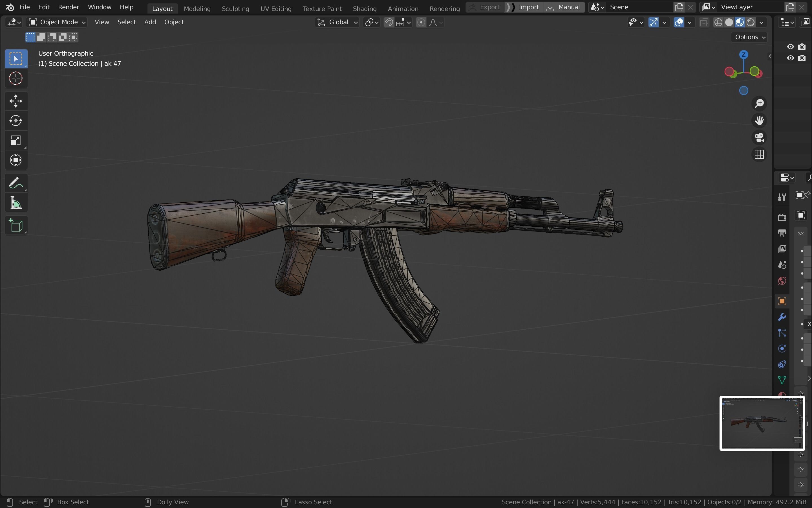Open the Render menu
The width and height of the screenshot is (812, 508).
[69, 7]
